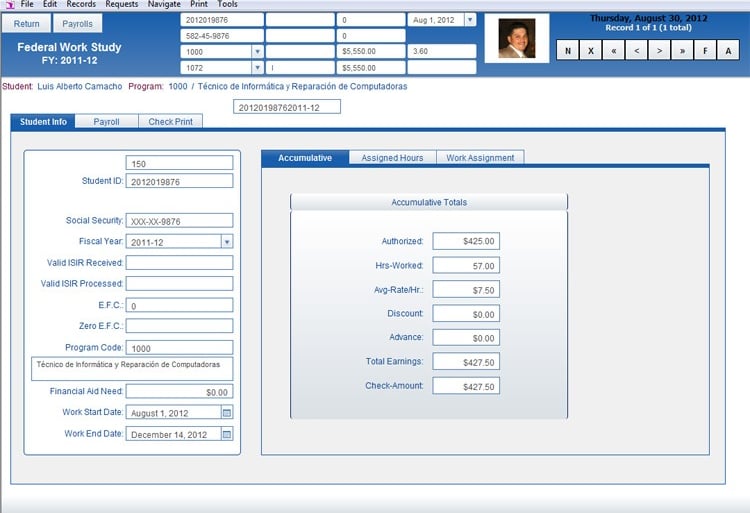The height and width of the screenshot is (513, 750).
Task: Go to next record with > button
Action: coord(660,50)
